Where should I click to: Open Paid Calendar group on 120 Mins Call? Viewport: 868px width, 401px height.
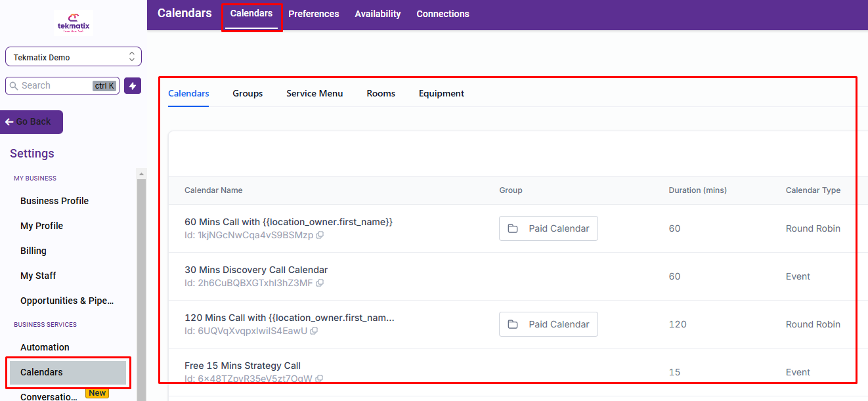[548, 324]
